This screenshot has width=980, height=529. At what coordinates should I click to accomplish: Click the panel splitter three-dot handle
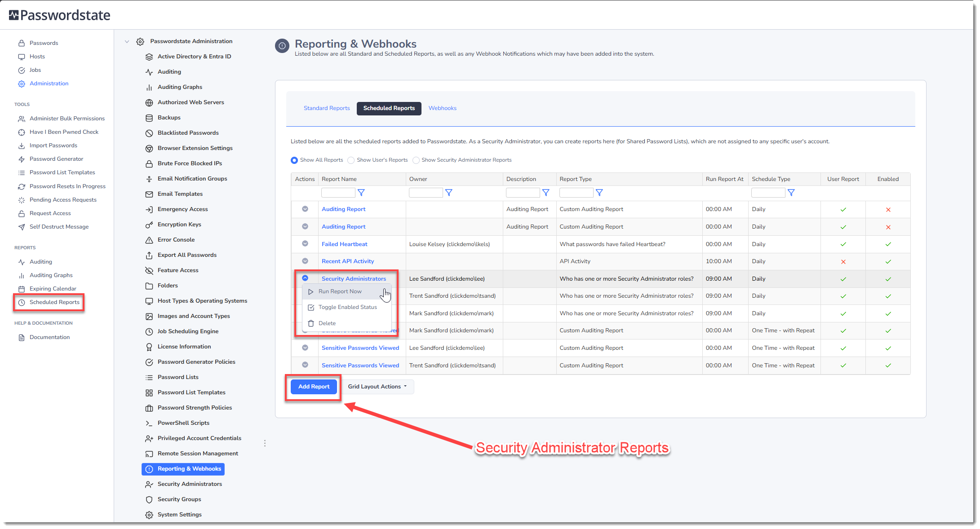pos(265,443)
